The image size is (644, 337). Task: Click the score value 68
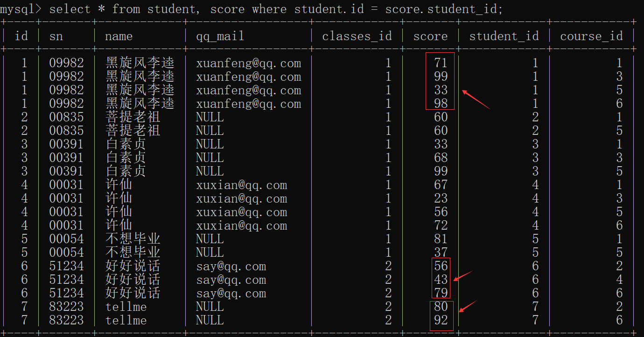tap(441, 158)
